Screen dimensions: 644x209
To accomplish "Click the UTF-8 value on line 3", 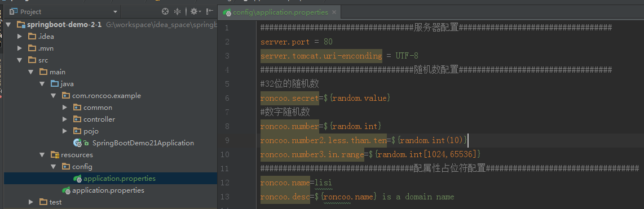I will 407,56.
